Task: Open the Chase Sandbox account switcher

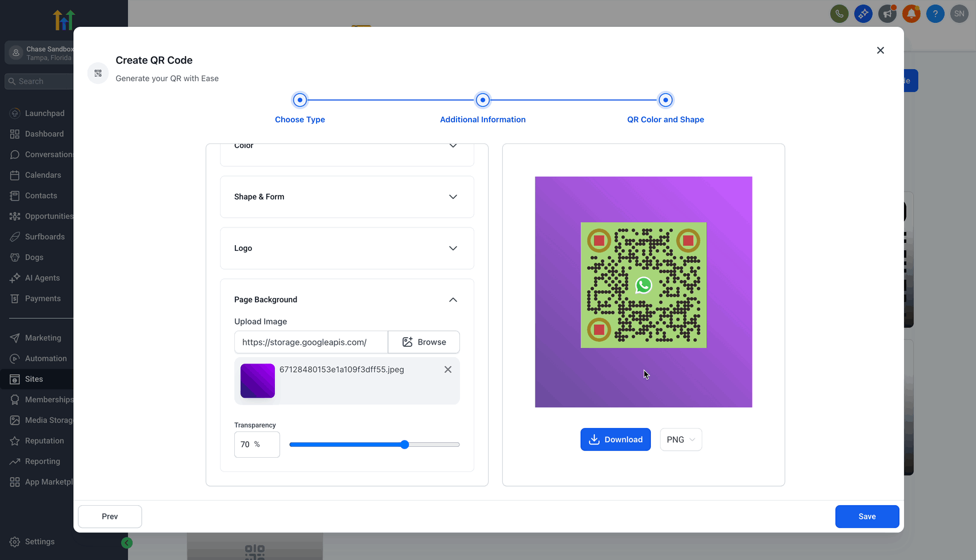Action: point(39,53)
